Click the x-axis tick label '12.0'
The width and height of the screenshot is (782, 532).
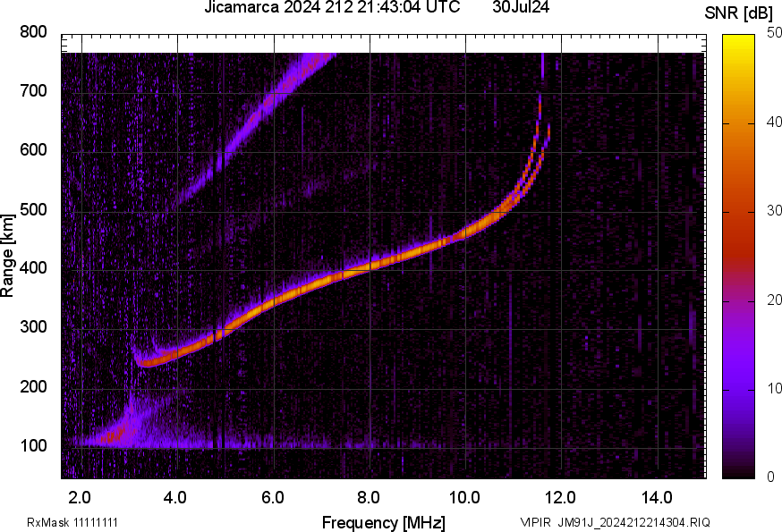(561, 497)
